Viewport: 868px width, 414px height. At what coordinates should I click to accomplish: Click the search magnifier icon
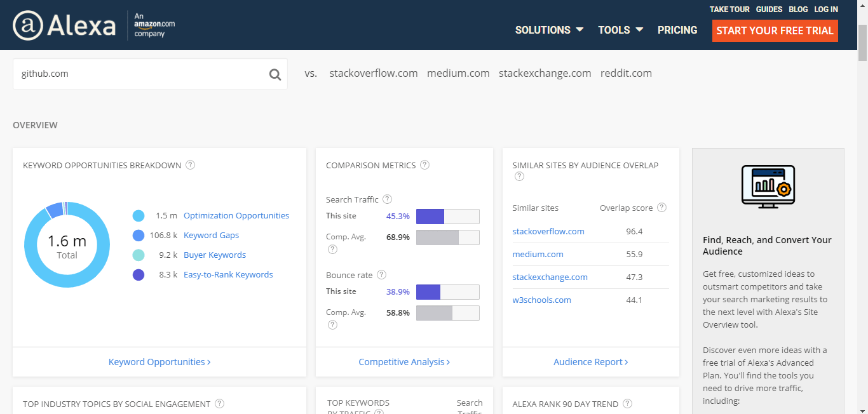275,74
